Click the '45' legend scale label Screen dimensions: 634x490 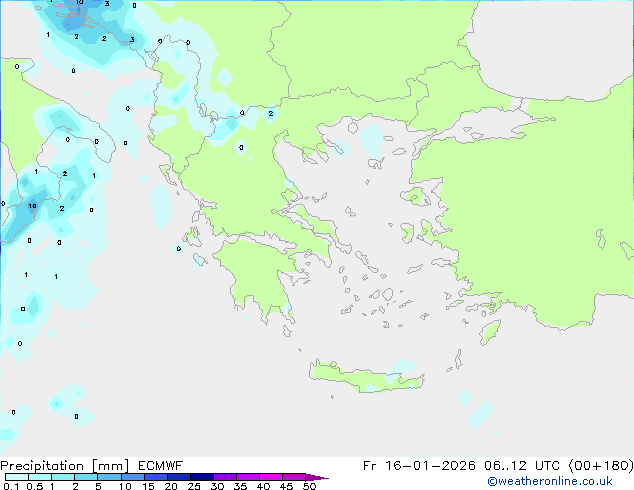pos(287,486)
